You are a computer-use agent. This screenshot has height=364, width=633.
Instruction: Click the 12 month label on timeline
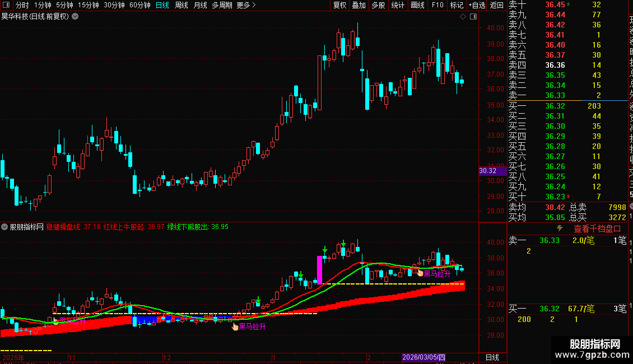coord(167,357)
